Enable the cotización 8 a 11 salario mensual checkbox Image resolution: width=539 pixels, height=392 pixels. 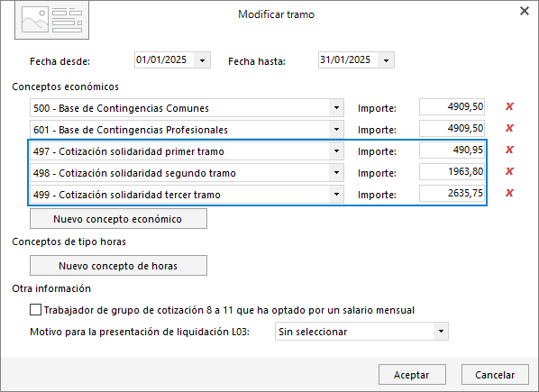click(x=35, y=310)
